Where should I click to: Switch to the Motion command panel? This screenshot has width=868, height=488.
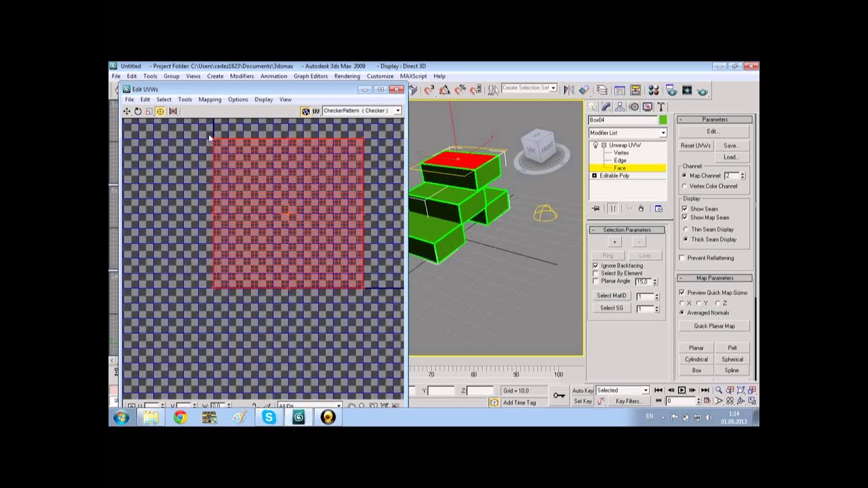click(634, 107)
